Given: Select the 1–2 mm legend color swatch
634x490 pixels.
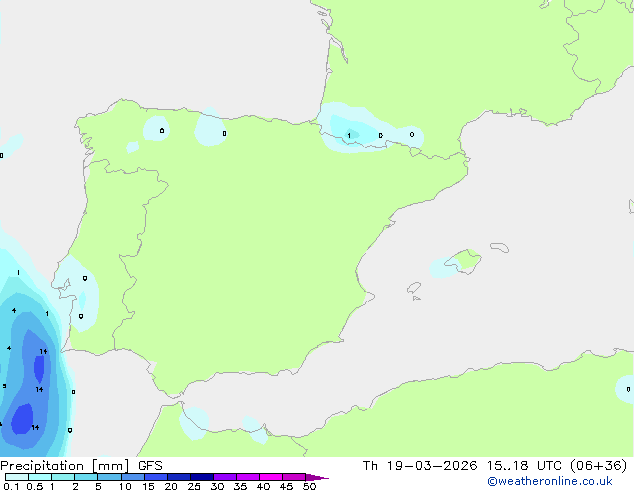Looking at the screenshot, I should (x=63, y=477).
